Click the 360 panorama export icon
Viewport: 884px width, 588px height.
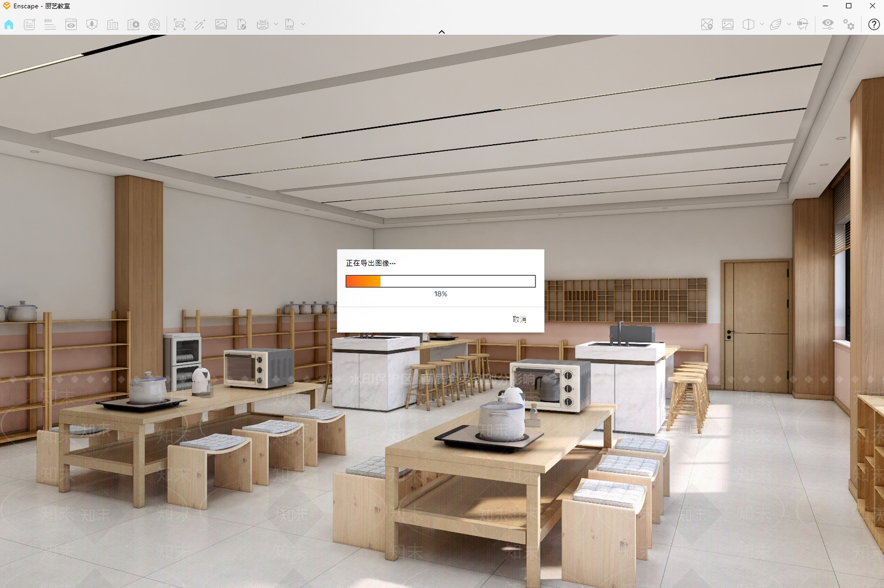[262, 24]
